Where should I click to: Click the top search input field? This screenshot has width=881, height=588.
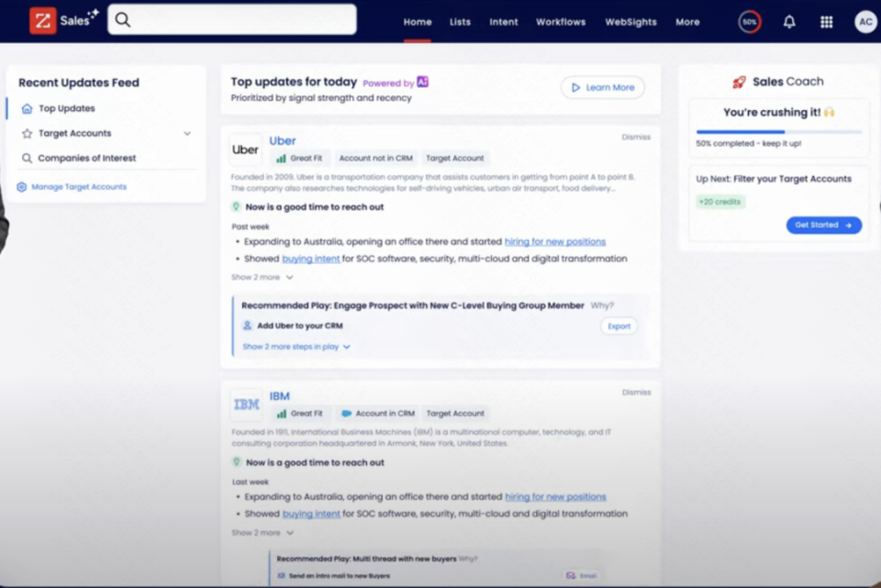coord(232,19)
